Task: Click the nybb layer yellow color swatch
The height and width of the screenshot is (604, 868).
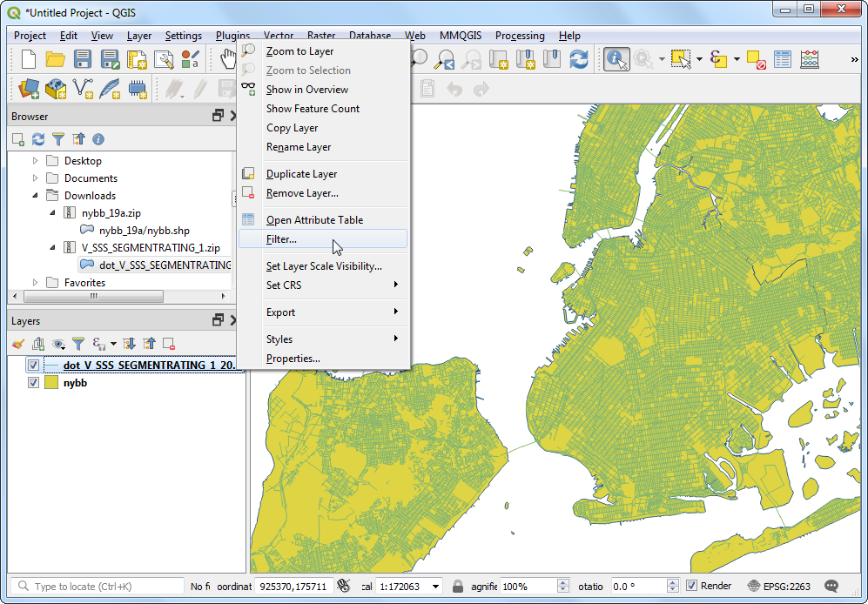Action: click(51, 383)
